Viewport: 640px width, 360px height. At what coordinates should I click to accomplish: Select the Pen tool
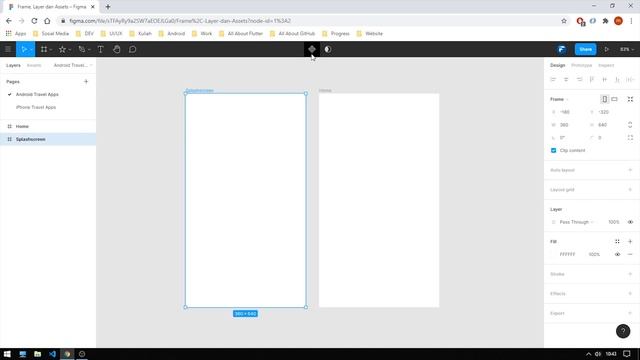click(x=82, y=49)
